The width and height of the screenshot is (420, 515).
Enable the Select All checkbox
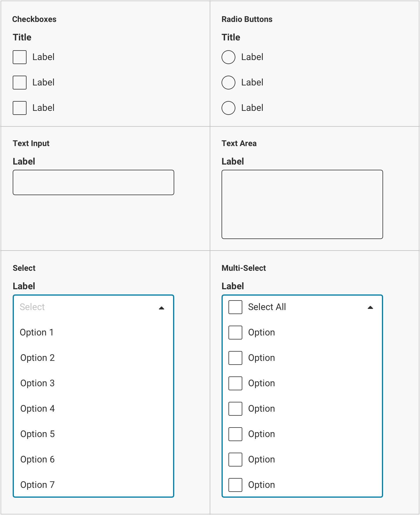pos(235,307)
